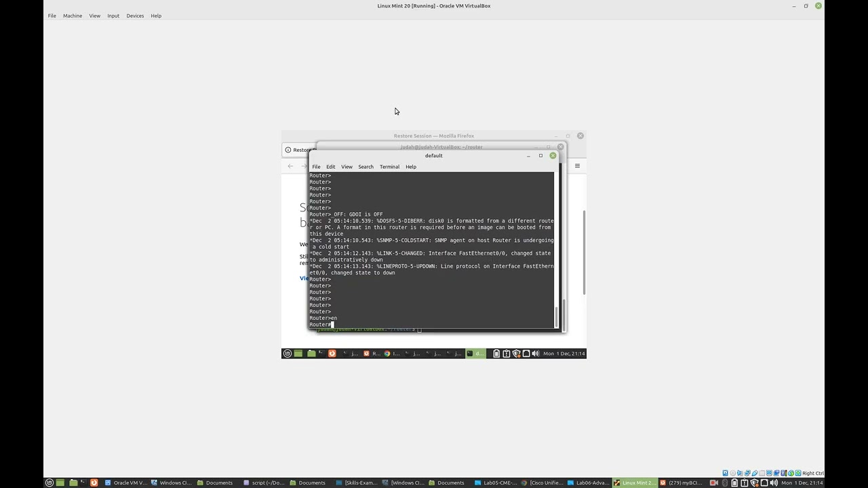Click host panel Firefox launcher
Viewport: 868px width, 488px height.
click(94, 483)
